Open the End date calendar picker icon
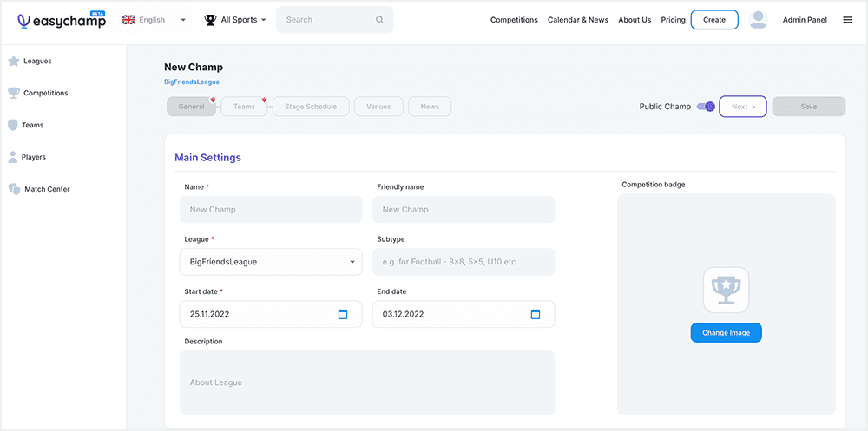 pos(536,314)
